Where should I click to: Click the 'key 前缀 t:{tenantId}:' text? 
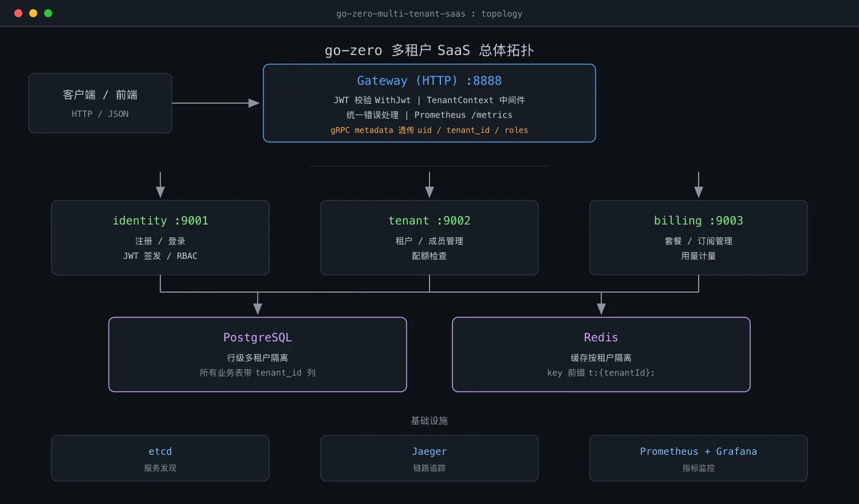coord(601,373)
